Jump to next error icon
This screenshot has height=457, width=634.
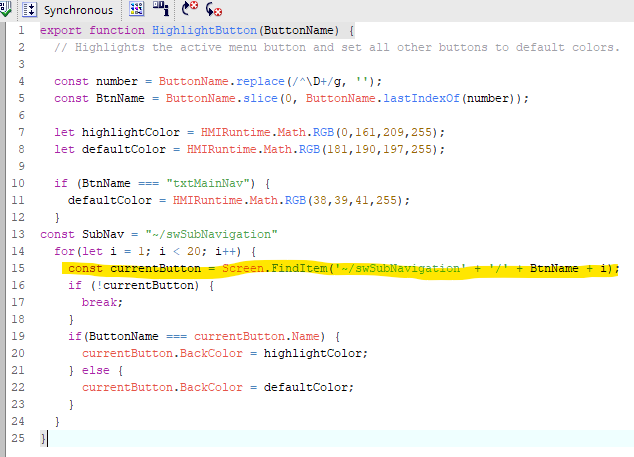(213, 9)
